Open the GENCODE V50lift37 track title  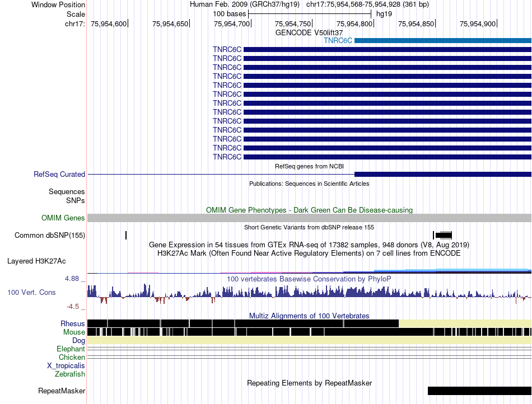click(x=309, y=32)
